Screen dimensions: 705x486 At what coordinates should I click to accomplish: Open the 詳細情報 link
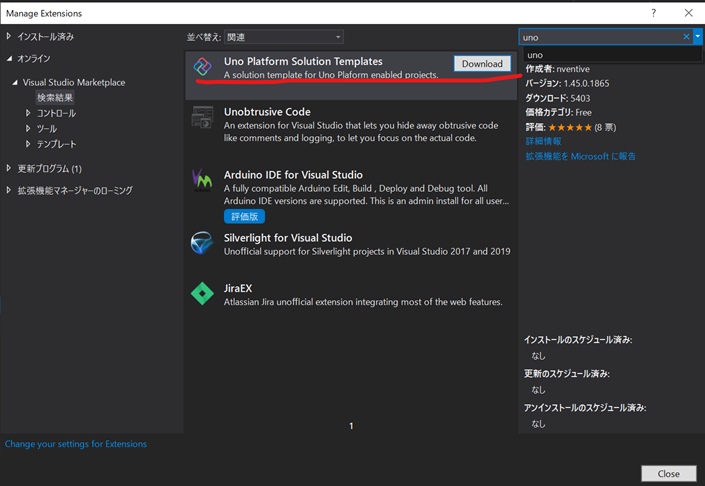(543, 141)
